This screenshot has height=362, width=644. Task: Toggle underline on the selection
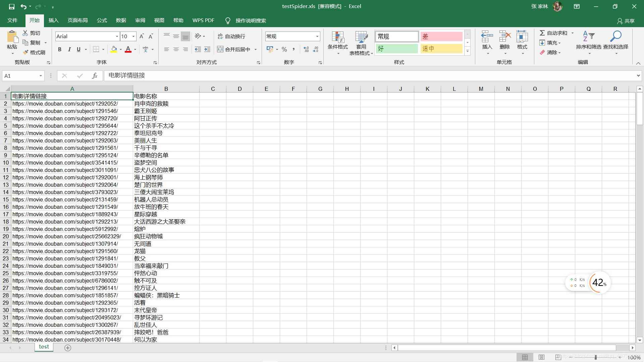pyautogui.click(x=78, y=49)
